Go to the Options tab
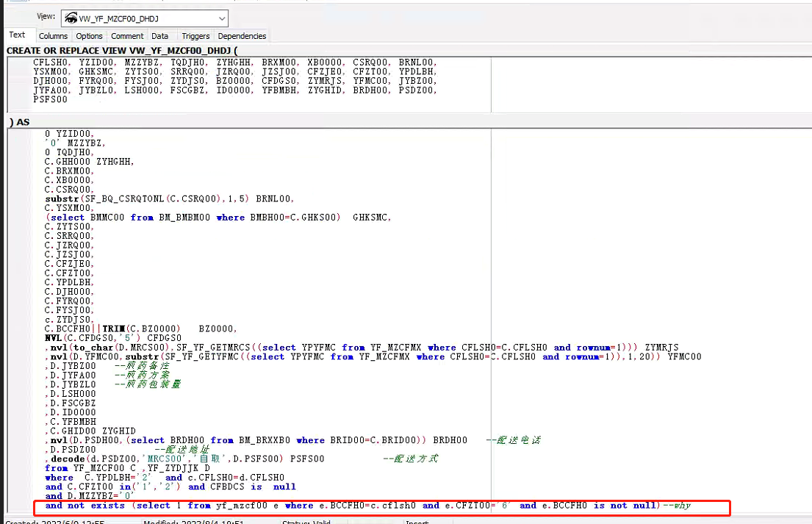The height and width of the screenshot is (524, 812). (x=90, y=36)
